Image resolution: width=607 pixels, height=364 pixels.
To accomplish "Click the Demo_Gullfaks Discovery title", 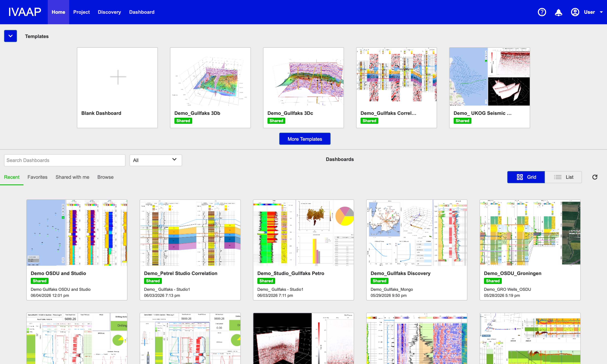I will click(x=400, y=273).
